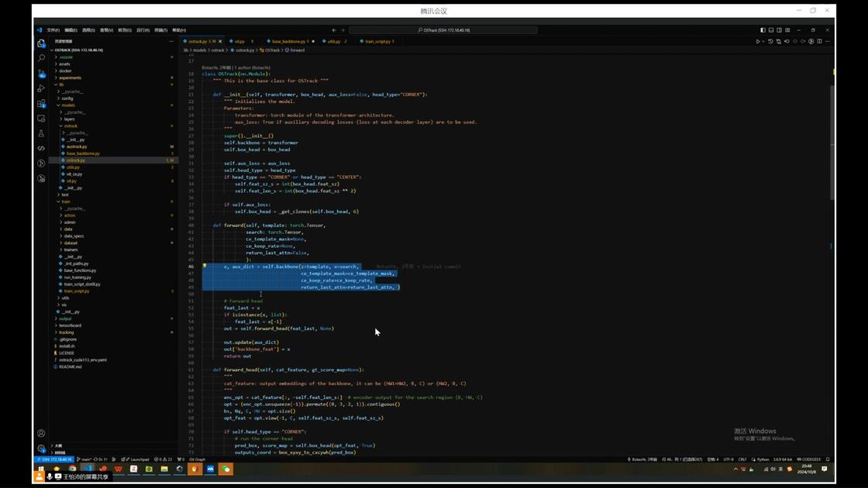The height and width of the screenshot is (488, 868).
Task: Open Explorer panel more actions ellipsis
Action: 171,42
